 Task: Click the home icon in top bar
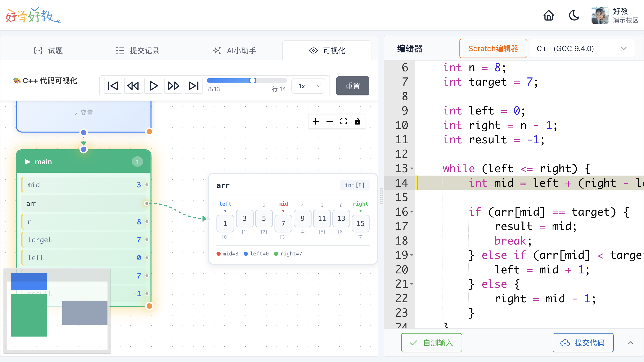click(x=549, y=15)
